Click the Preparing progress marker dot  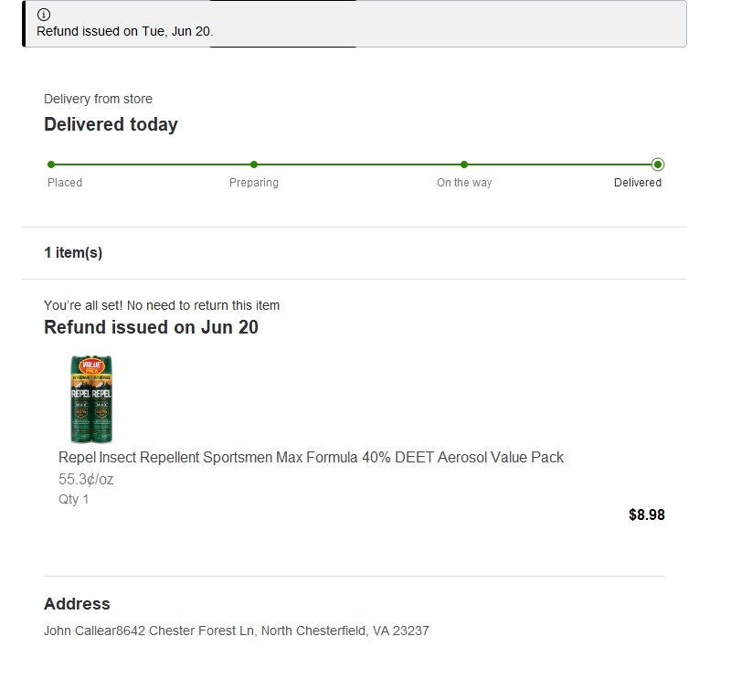(x=254, y=164)
